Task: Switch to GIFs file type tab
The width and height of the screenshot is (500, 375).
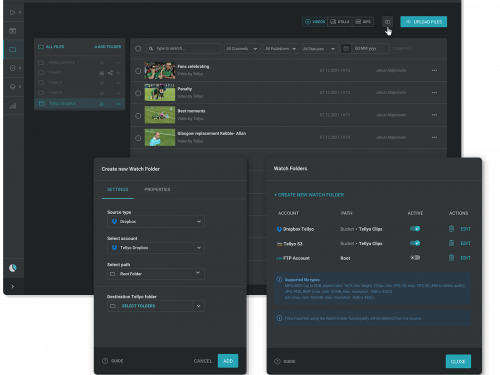Action: pos(363,22)
